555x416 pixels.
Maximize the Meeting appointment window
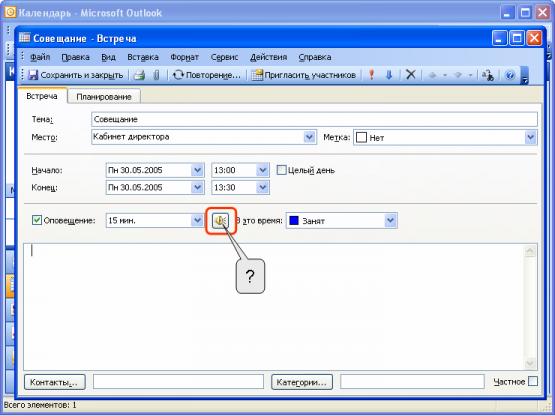click(517, 38)
